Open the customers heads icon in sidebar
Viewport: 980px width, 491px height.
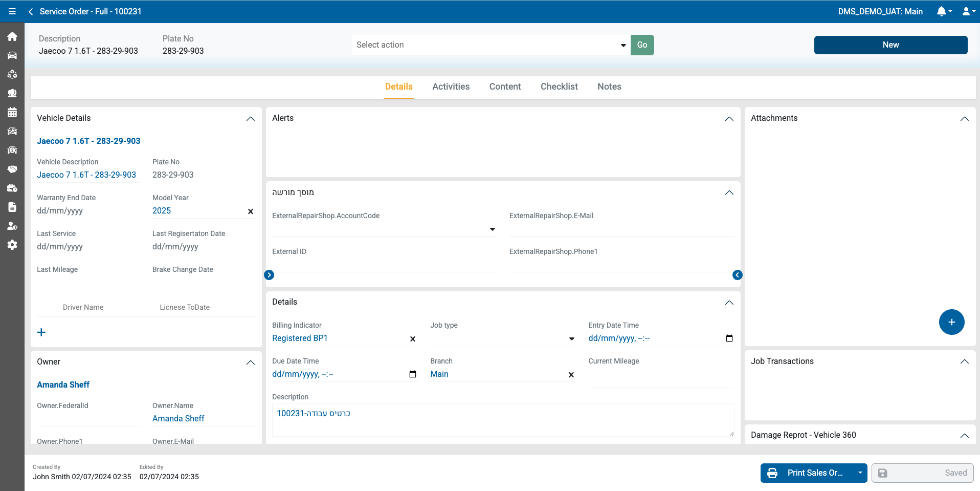coord(12,93)
